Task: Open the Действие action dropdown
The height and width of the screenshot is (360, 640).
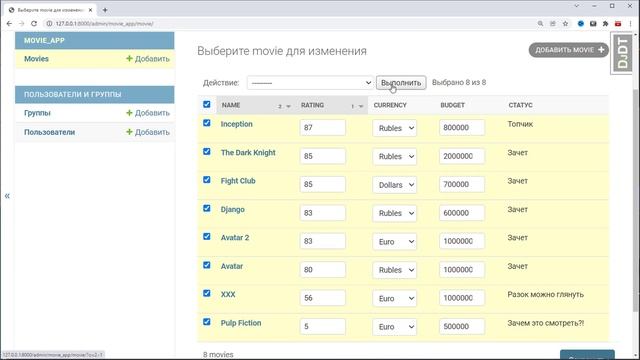Action: tap(310, 83)
